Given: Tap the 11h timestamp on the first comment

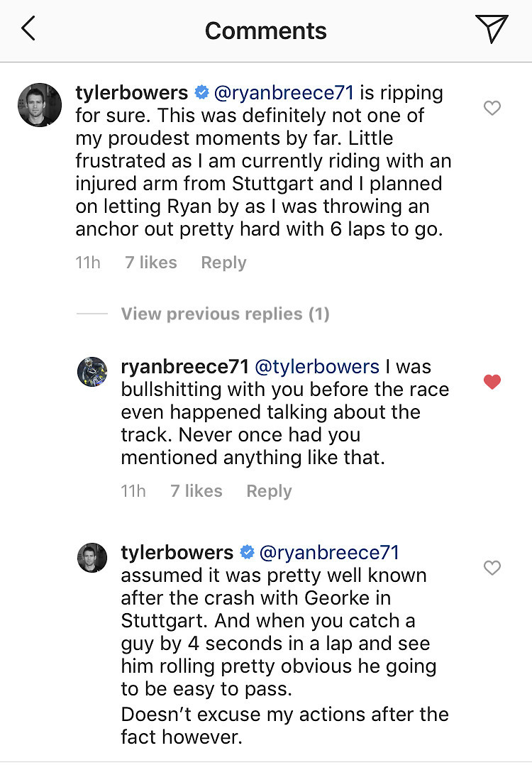Looking at the screenshot, I should point(87,263).
